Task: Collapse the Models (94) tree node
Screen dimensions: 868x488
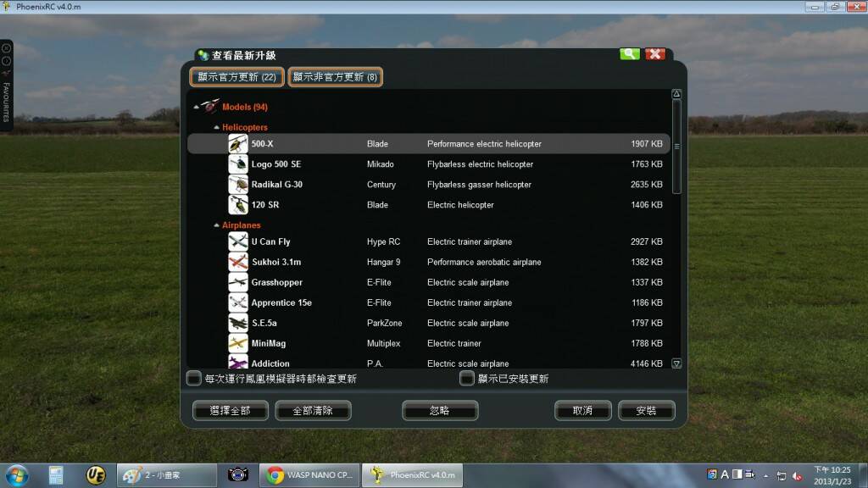Action: click(197, 108)
